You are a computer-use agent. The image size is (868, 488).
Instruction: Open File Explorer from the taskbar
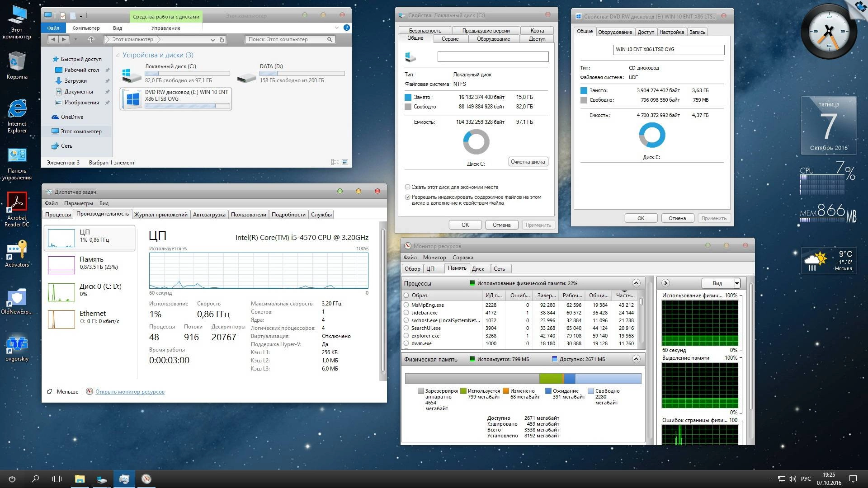(80, 479)
